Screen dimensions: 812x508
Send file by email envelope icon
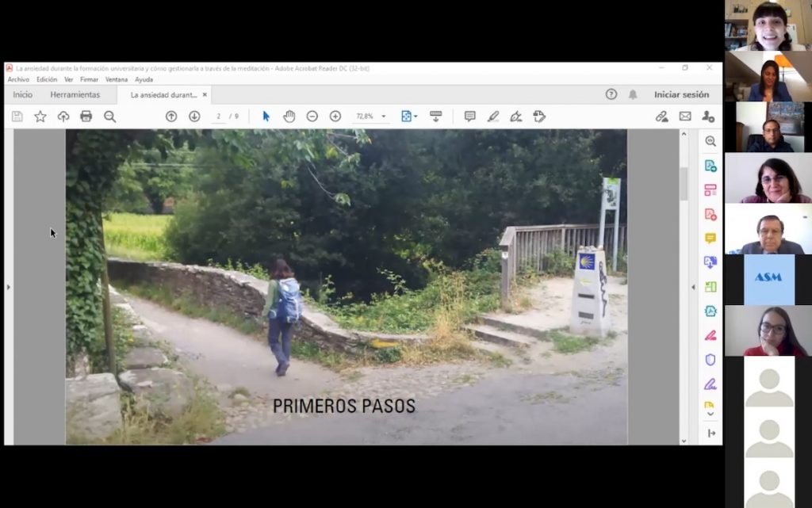(x=685, y=116)
